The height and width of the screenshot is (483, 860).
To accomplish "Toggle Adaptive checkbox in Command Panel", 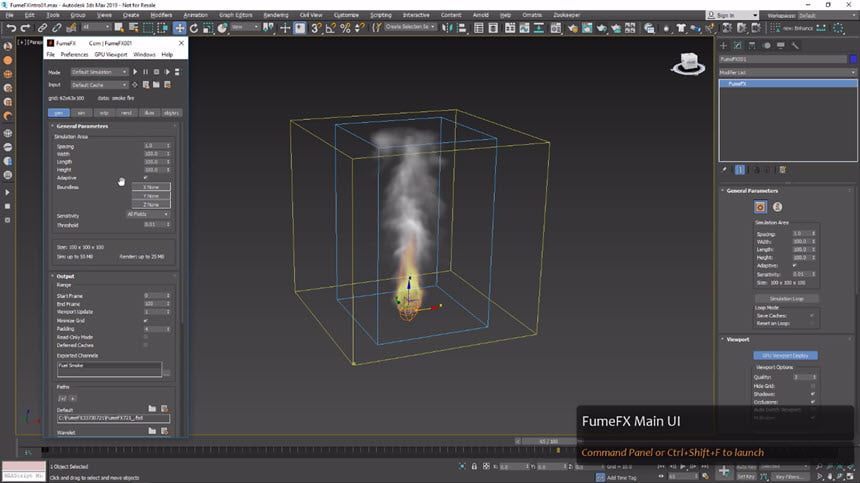I will click(794, 265).
